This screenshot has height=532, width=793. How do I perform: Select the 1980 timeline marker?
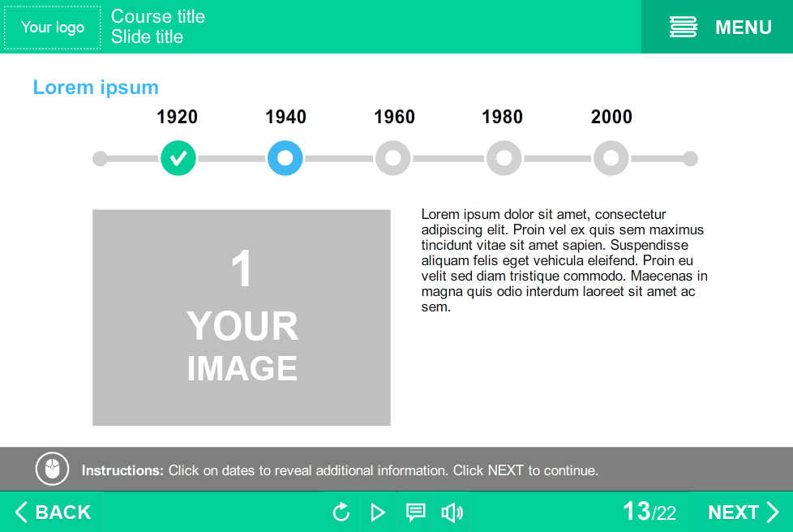click(x=504, y=158)
